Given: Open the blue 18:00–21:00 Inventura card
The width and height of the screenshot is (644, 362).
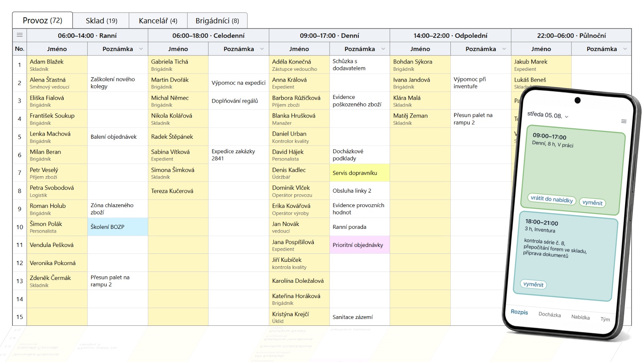Looking at the screenshot, I should tap(566, 256).
